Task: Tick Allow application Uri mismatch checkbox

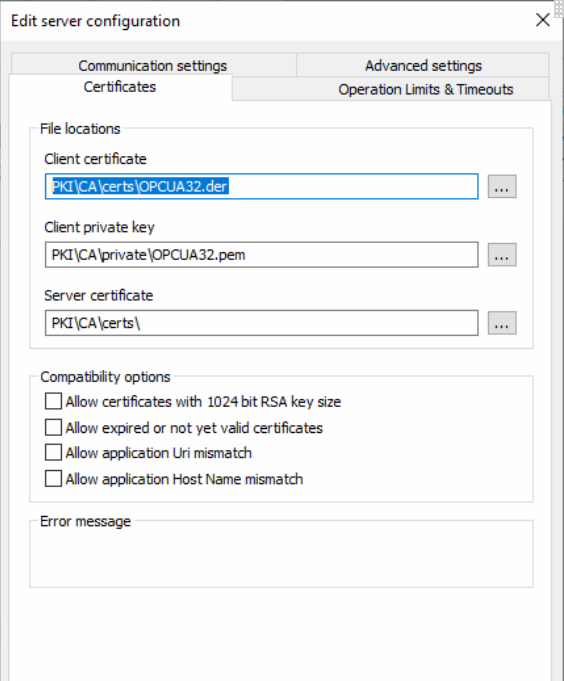Action: pyautogui.click(x=53, y=453)
